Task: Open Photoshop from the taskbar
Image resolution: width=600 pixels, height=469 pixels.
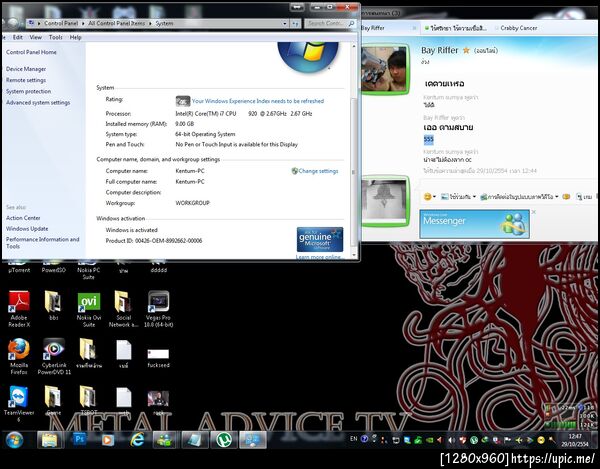Action: [79, 440]
